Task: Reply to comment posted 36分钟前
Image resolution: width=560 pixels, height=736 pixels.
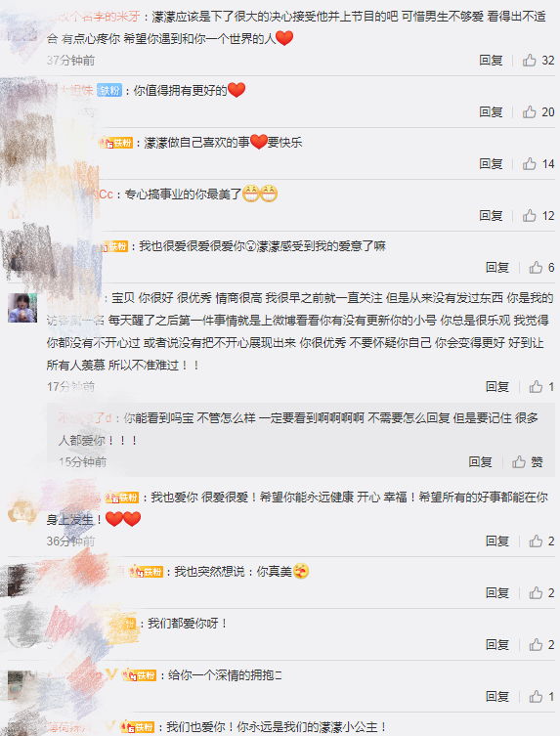Action: [x=497, y=541]
